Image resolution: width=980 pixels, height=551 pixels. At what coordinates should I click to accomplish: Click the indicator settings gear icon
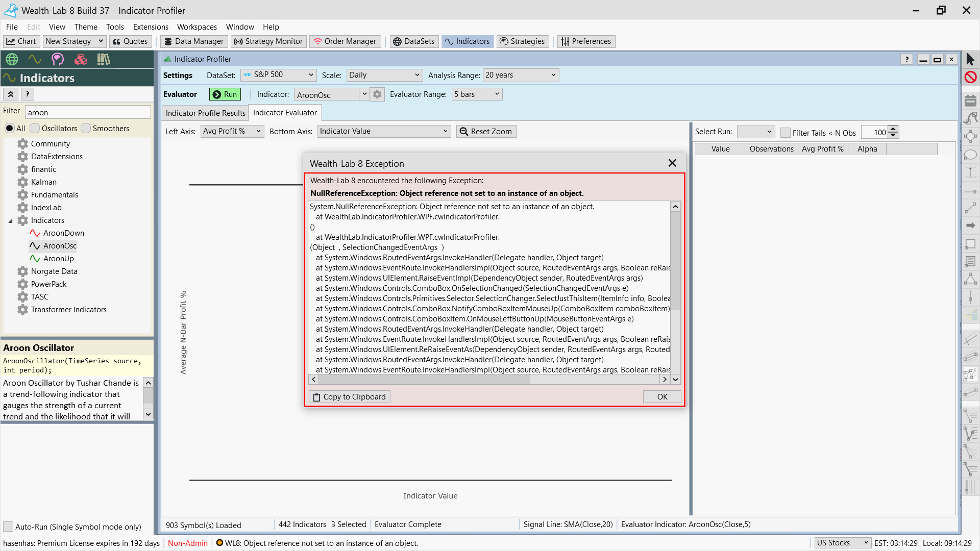(x=377, y=94)
